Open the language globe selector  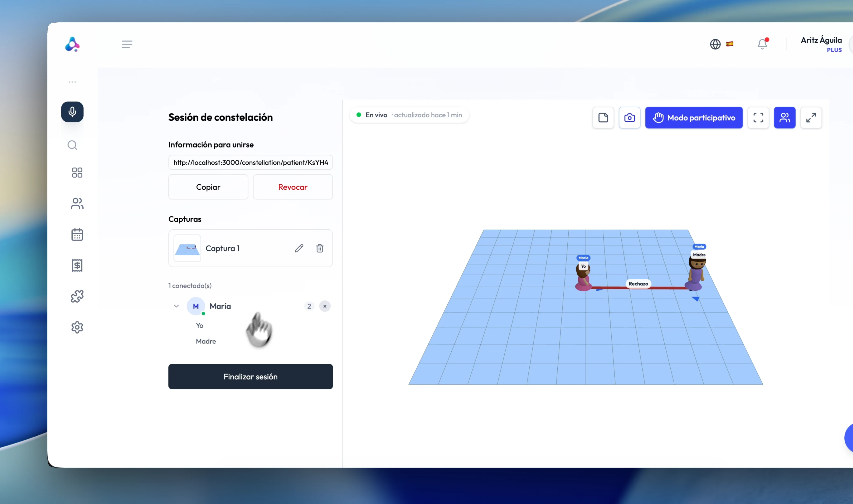click(x=715, y=44)
